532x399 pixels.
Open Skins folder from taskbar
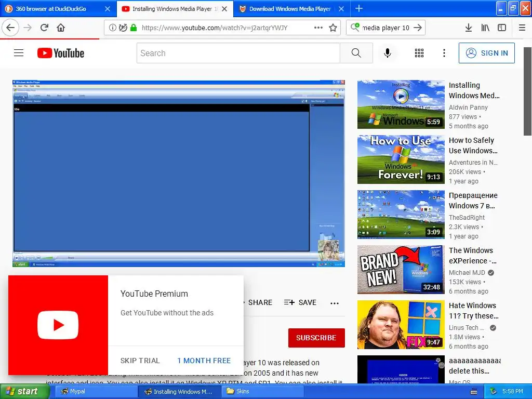pos(262,391)
